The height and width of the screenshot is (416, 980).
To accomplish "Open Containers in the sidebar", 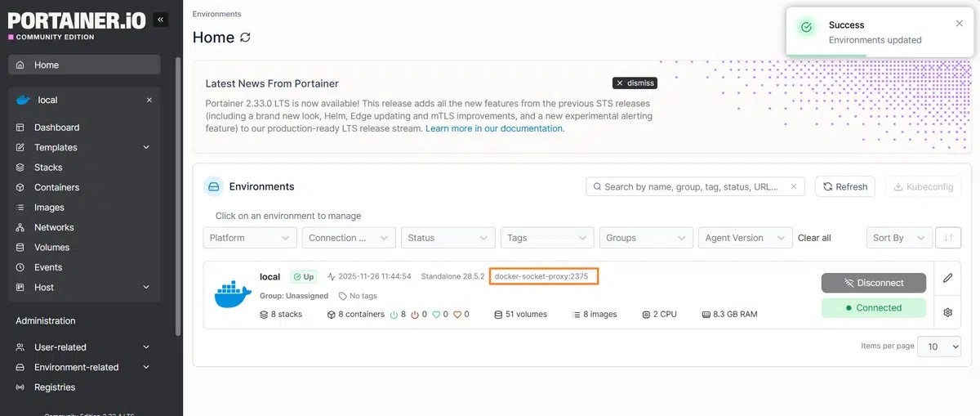I will coord(56,187).
